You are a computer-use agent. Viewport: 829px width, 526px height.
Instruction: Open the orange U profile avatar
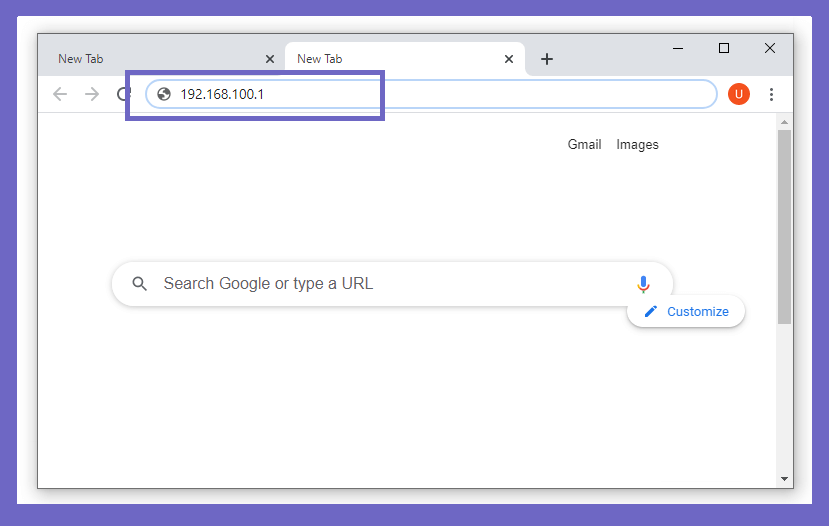(739, 94)
